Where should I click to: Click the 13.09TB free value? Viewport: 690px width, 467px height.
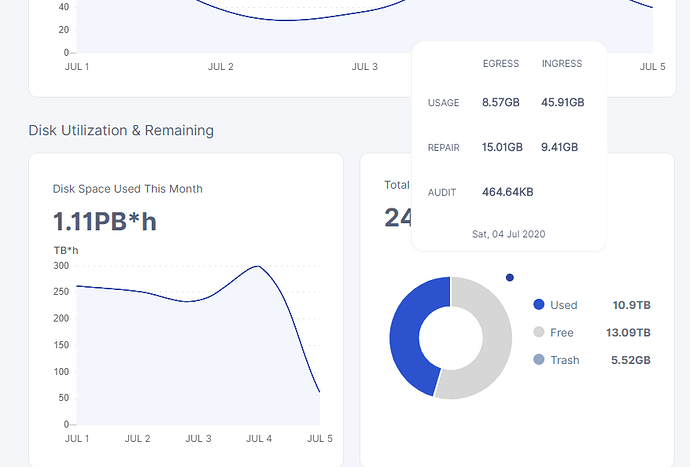click(x=628, y=332)
